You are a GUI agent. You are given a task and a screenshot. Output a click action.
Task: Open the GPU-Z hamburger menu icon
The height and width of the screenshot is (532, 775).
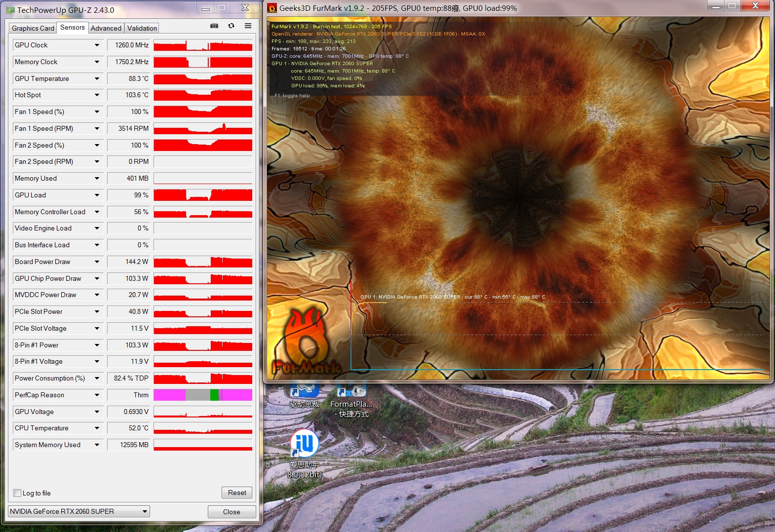pos(248,26)
